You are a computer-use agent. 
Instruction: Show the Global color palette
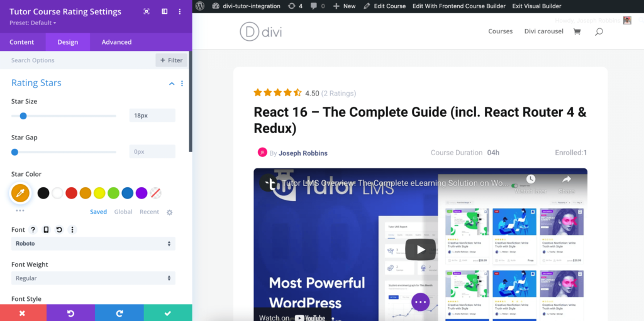point(123,212)
